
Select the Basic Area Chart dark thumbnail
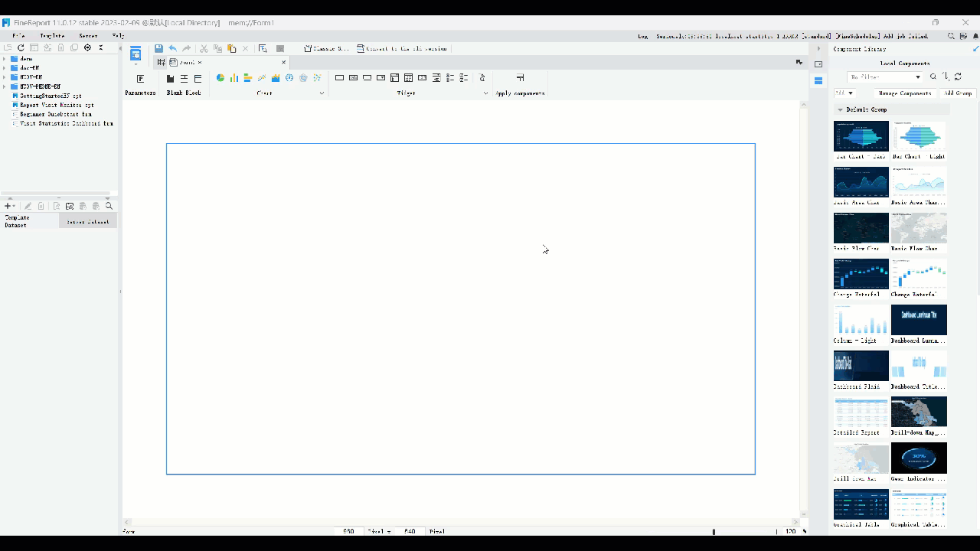point(861,183)
